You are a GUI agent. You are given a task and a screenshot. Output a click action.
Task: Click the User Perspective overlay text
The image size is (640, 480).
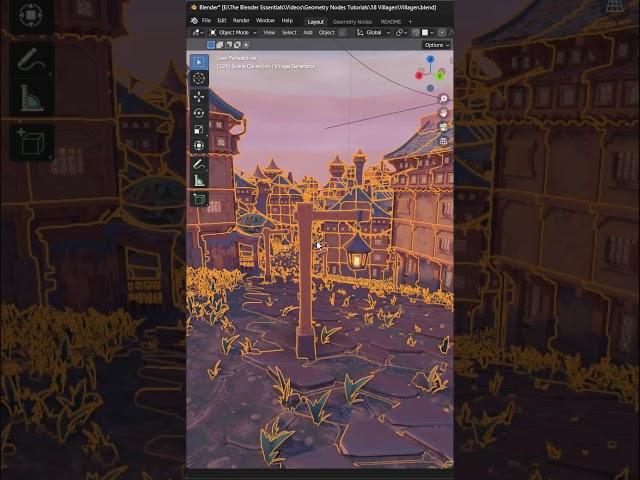point(236,58)
